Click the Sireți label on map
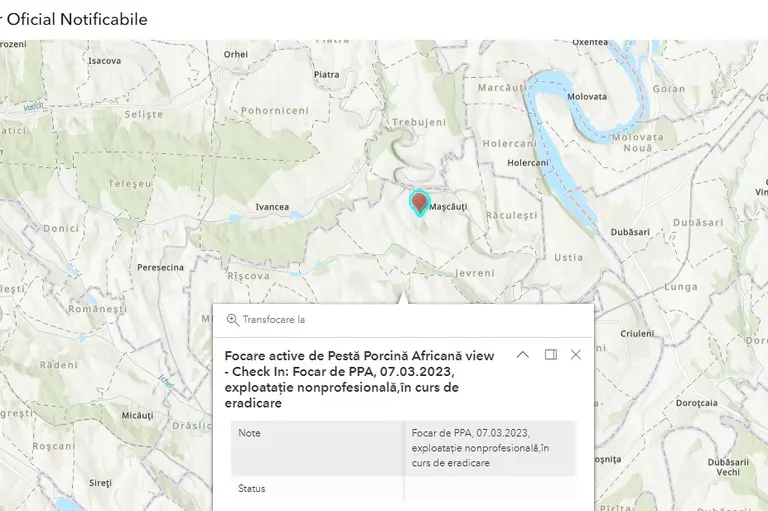The width and height of the screenshot is (768, 511). click(100, 483)
